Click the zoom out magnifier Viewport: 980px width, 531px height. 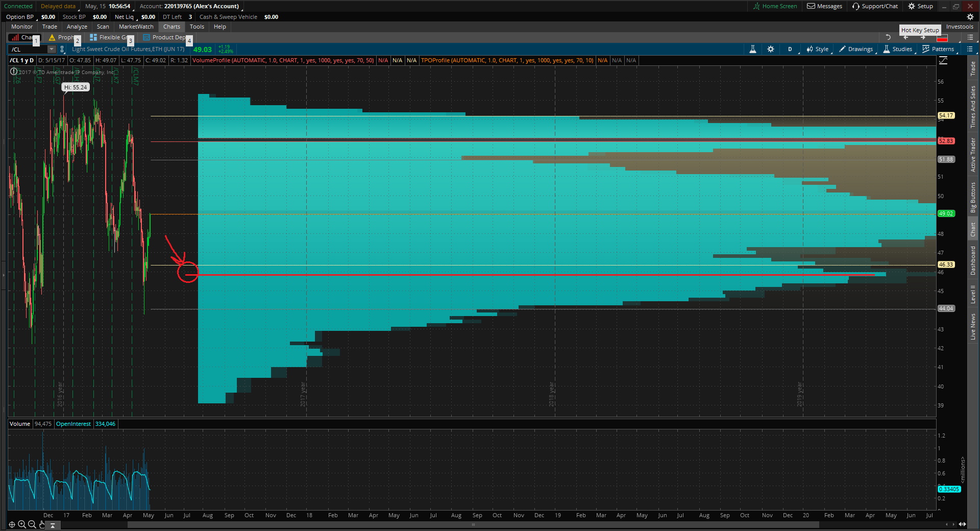point(32,524)
